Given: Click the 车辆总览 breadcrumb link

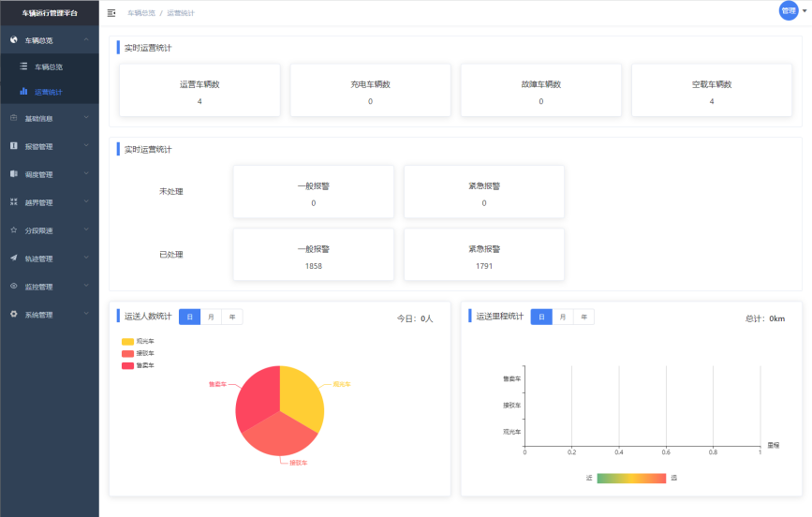Looking at the screenshot, I should click(x=140, y=13).
